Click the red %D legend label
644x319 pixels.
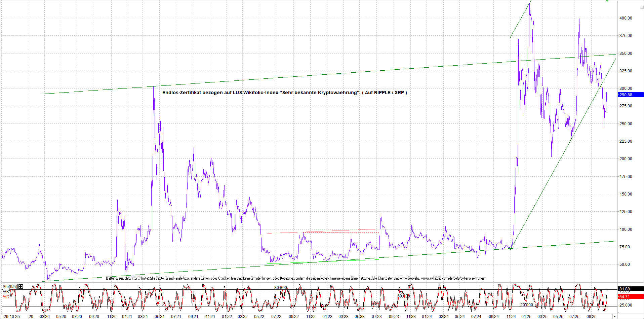tap(6, 297)
